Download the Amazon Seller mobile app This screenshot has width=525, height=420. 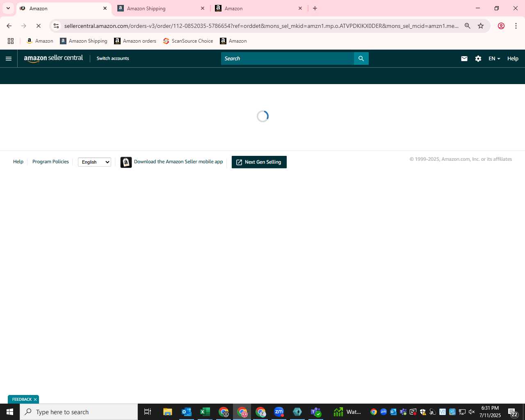pos(178,162)
